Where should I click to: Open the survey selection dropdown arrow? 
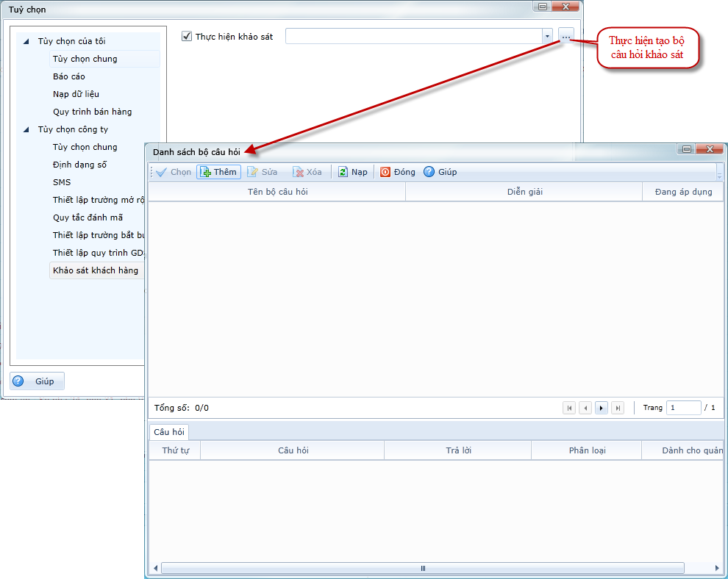[547, 36]
